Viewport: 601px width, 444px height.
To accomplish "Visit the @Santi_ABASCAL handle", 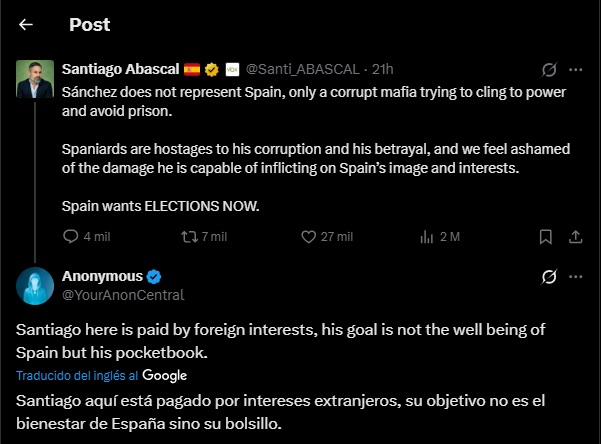I will coord(304,69).
